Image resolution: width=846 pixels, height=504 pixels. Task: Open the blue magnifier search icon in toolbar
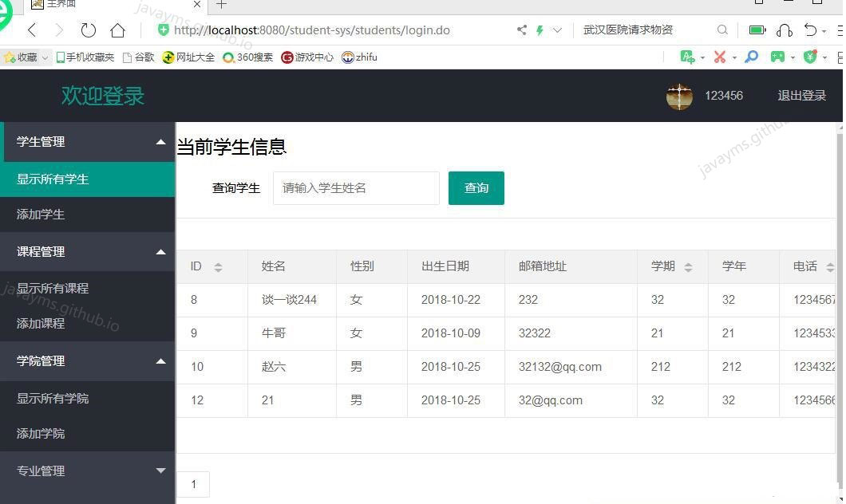(x=751, y=57)
